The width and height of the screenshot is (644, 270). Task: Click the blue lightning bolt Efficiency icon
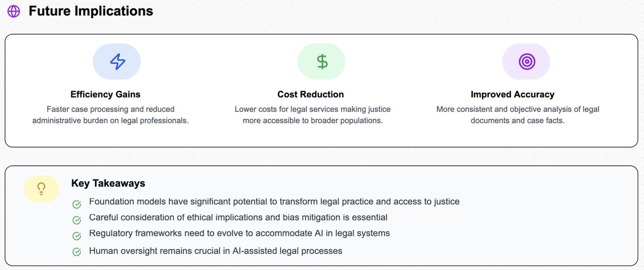(117, 61)
